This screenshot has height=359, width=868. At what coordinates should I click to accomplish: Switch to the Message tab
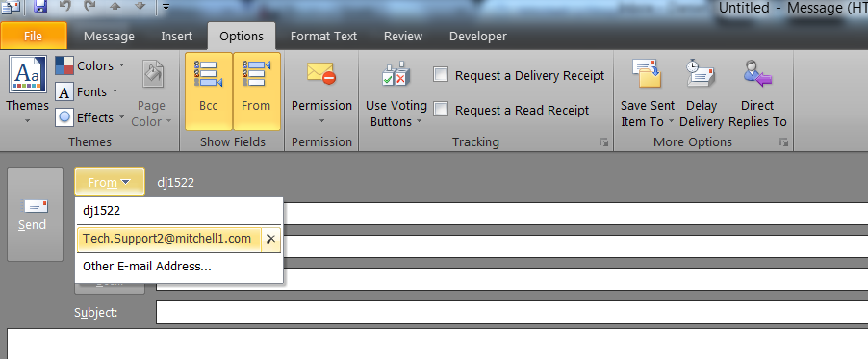[x=109, y=36]
